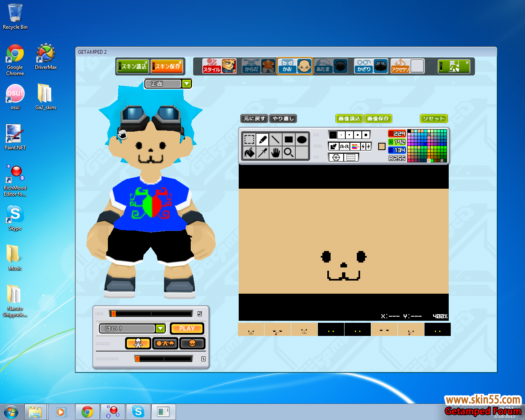The width and height of the screenshot is (525, 420).
Task: Open Skype from the taskbar
Action: point(138,412)
